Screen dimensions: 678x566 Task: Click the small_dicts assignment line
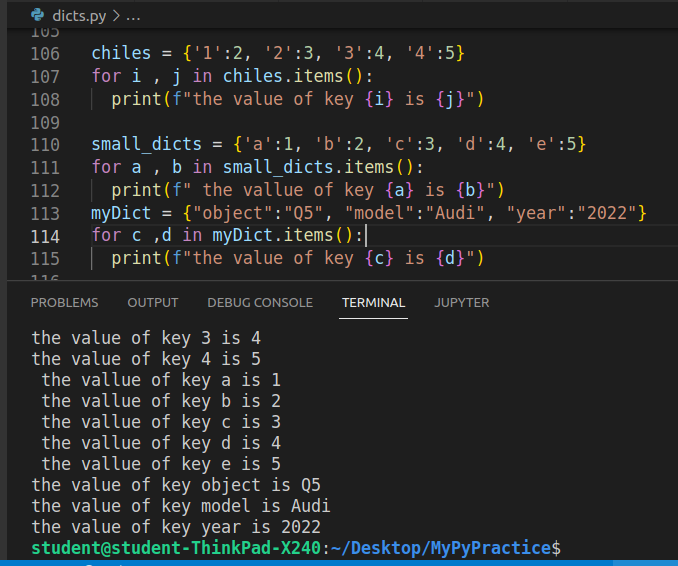pyautogui.click(x=338, y=144)
